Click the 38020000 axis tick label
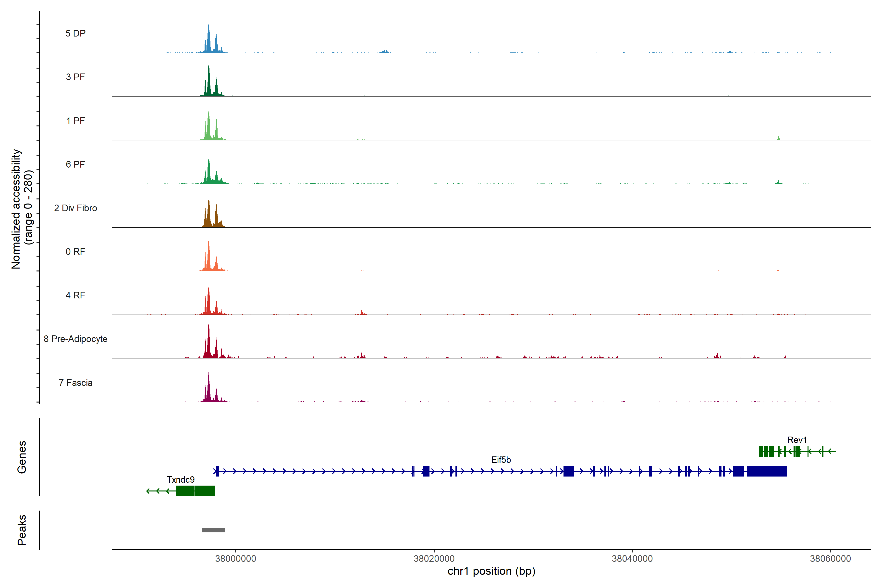This screenshot has height=588, width=882. click(x=434, y=558)
